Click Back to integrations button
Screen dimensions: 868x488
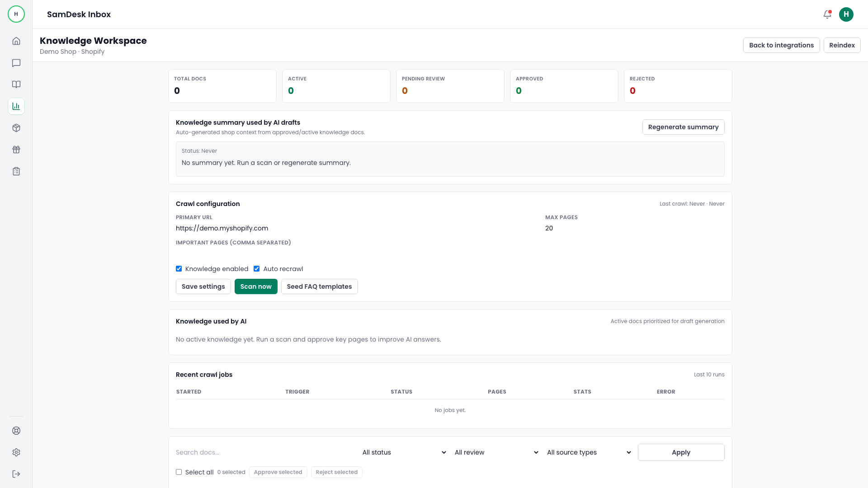[781, 45]
